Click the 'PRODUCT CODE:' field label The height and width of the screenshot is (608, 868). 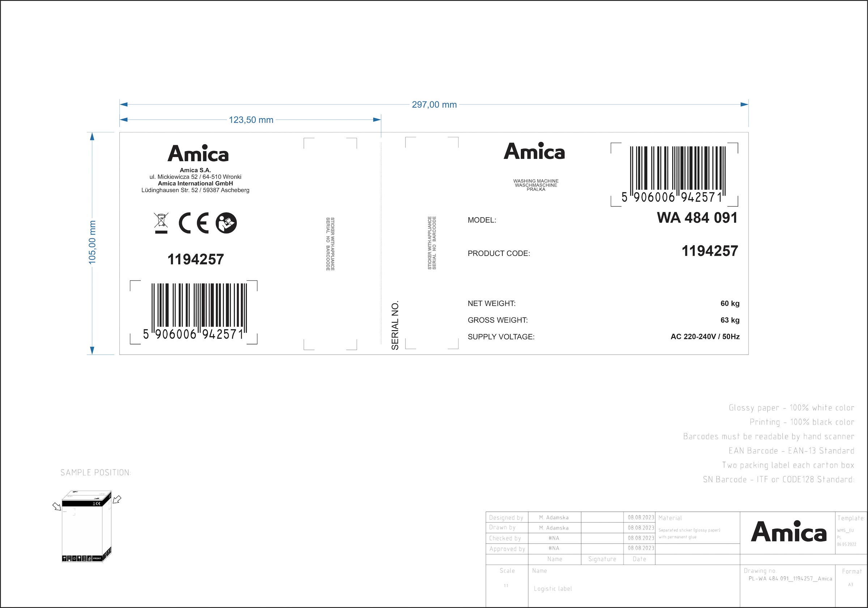click(499, 253)
